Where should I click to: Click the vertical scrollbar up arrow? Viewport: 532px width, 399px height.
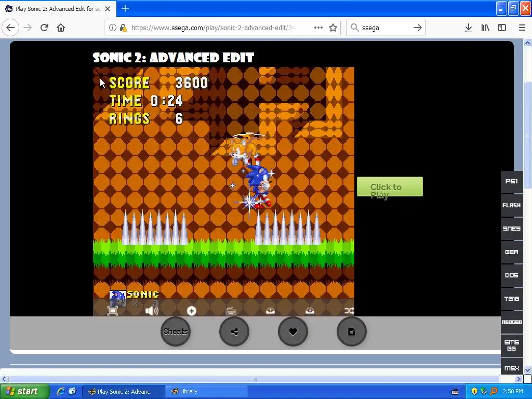pos(527,43)
